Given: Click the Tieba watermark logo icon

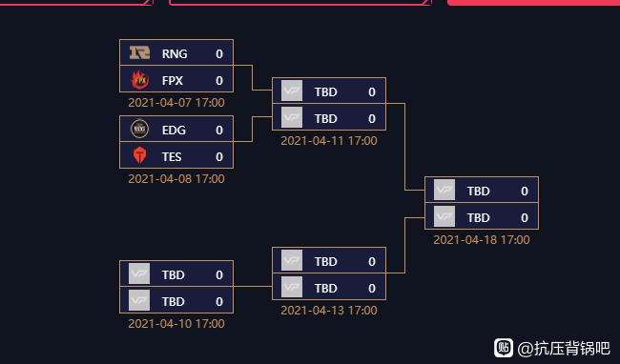Looking at the screenshot, I should tap(504, 348).
